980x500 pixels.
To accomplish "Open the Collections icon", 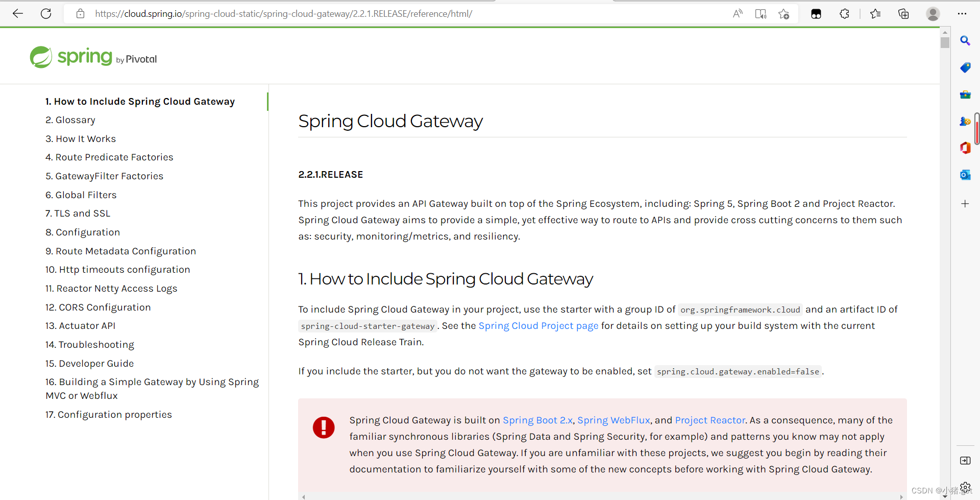I will click(903, 14).
